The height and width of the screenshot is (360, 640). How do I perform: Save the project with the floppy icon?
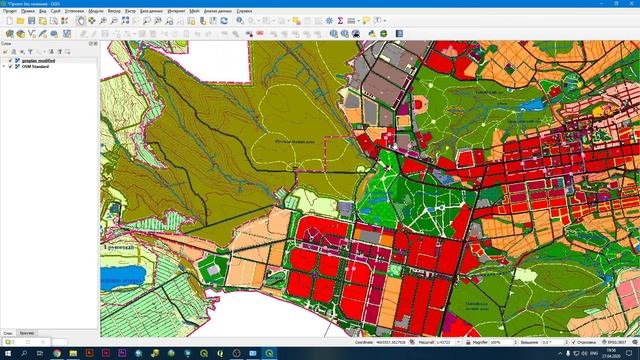31,21
